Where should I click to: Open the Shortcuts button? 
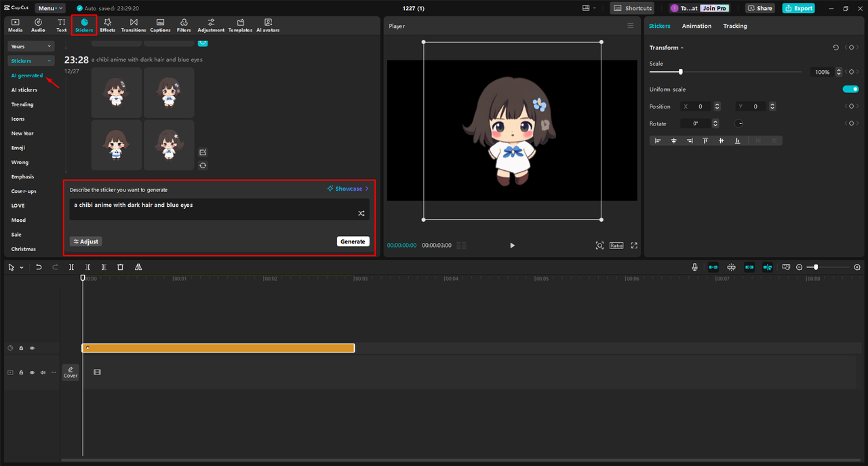pos(633,8)
